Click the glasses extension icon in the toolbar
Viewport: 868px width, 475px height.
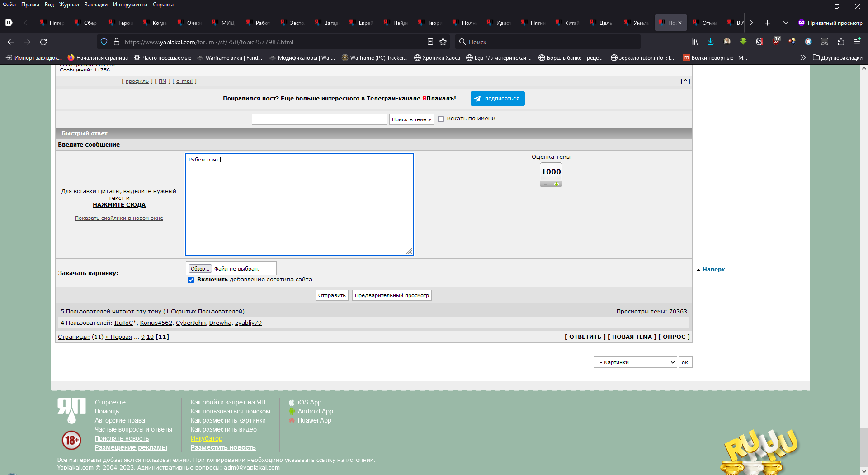[x=825, y=42]
